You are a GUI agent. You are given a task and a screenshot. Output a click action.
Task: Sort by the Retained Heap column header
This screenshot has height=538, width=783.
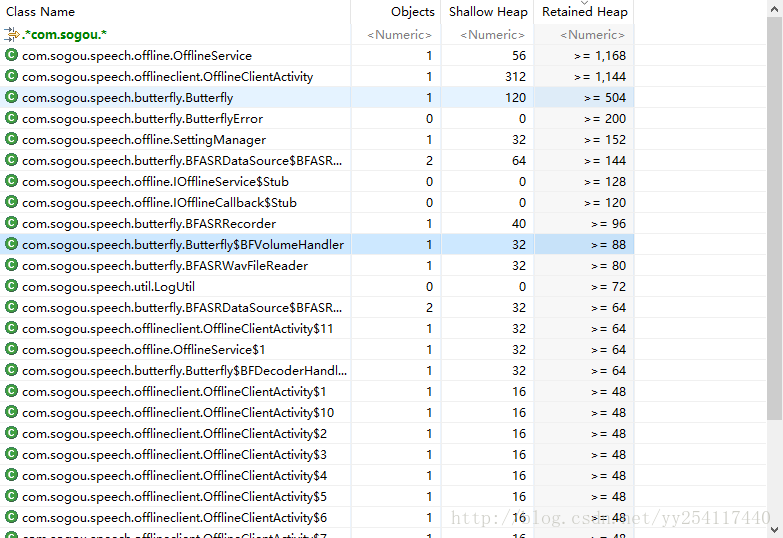[x=584, y=12]
